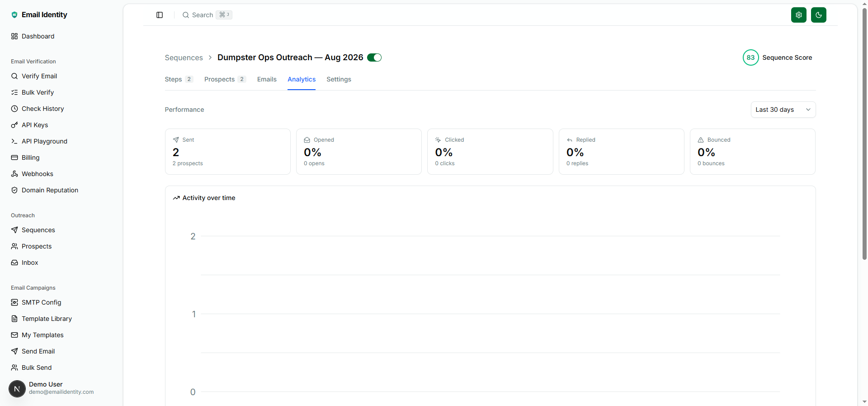Click the Sequences breadcrumb link
The image size is (868, 406).
point(184,57)
